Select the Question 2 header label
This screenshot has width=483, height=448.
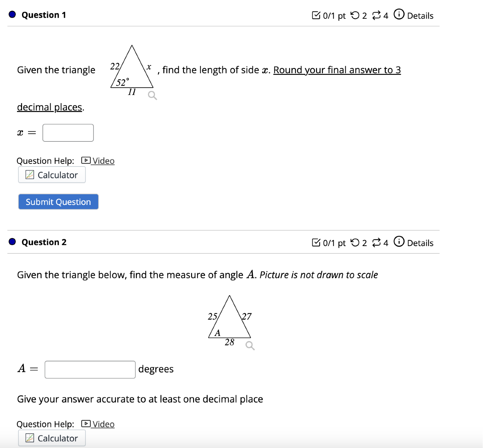(x=44, y=242)
